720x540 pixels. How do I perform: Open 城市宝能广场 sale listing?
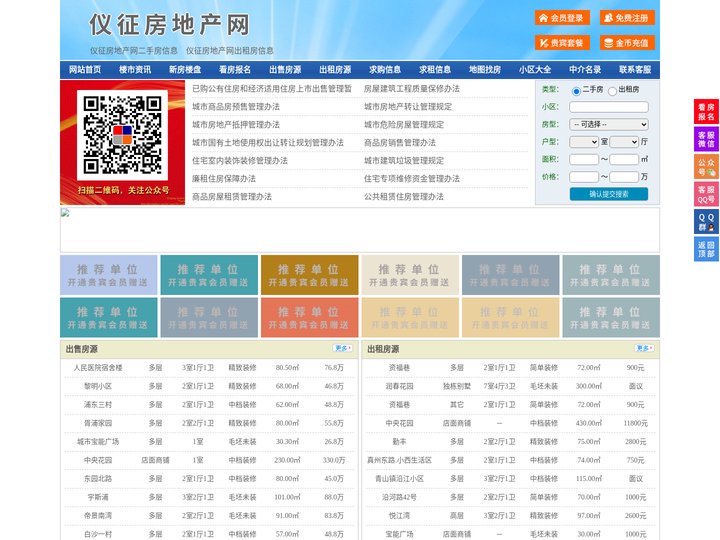[98, 442]
